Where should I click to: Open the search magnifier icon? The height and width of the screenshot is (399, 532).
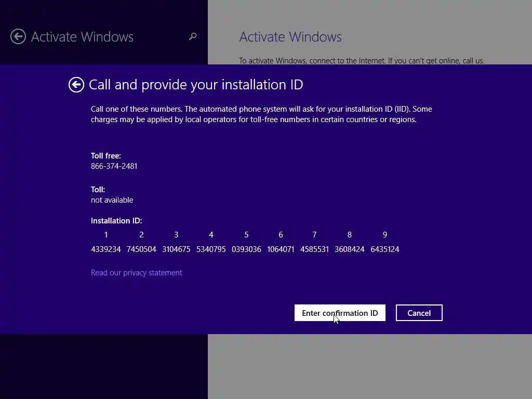coord(193,36)
